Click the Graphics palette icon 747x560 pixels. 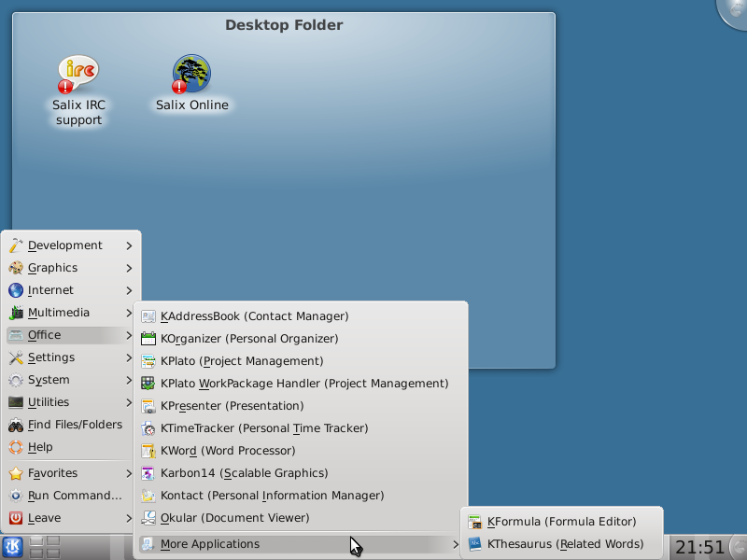pos(16,268)
